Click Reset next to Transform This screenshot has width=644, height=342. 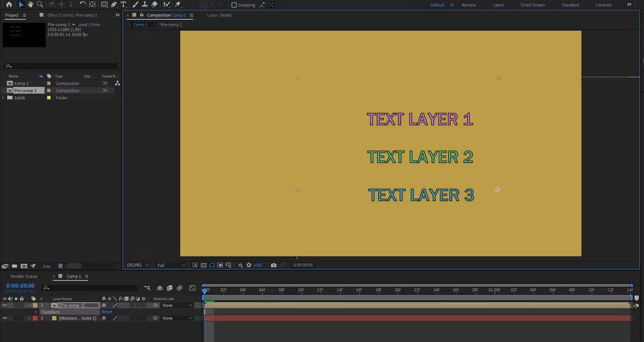(x=106, y=311)
